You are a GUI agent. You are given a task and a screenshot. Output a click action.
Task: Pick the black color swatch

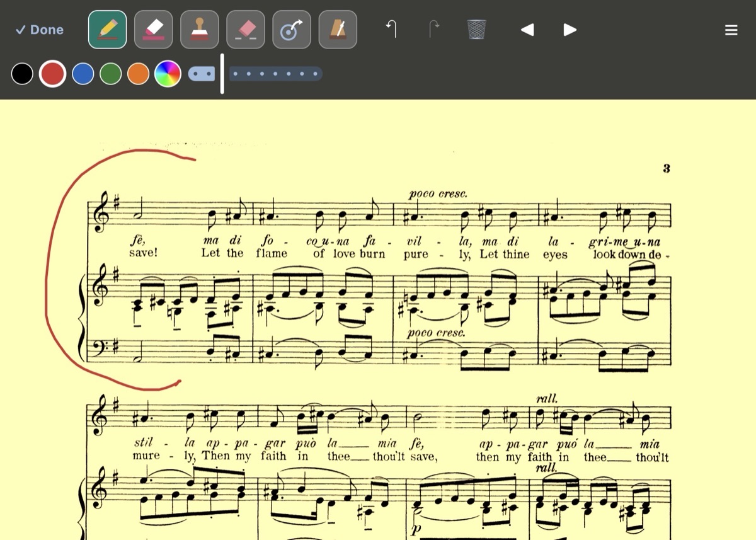pyautogui.click(x=22, y=74)
